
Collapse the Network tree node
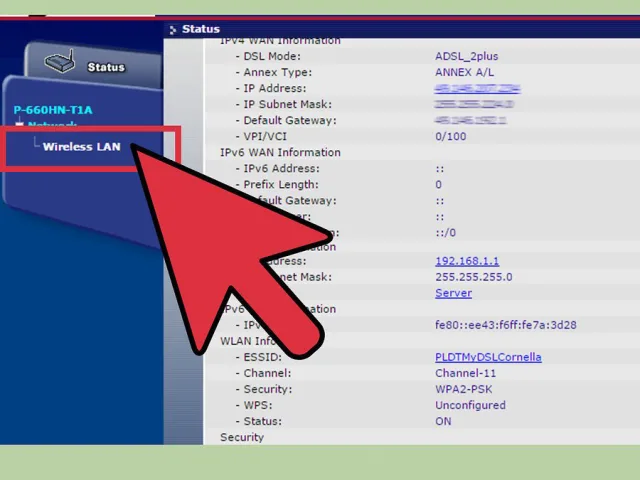(19, 124)
